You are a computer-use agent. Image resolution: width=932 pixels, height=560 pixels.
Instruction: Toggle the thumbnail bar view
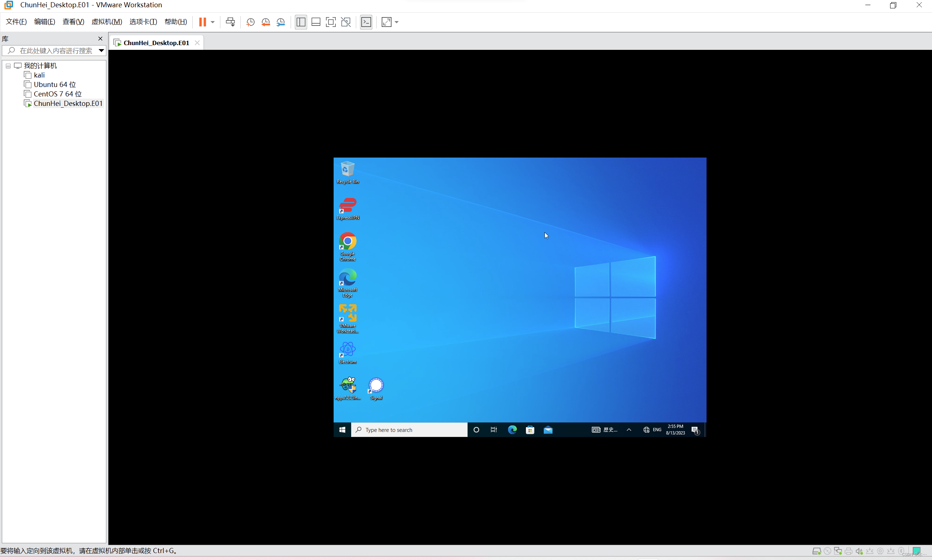[316, 22]
